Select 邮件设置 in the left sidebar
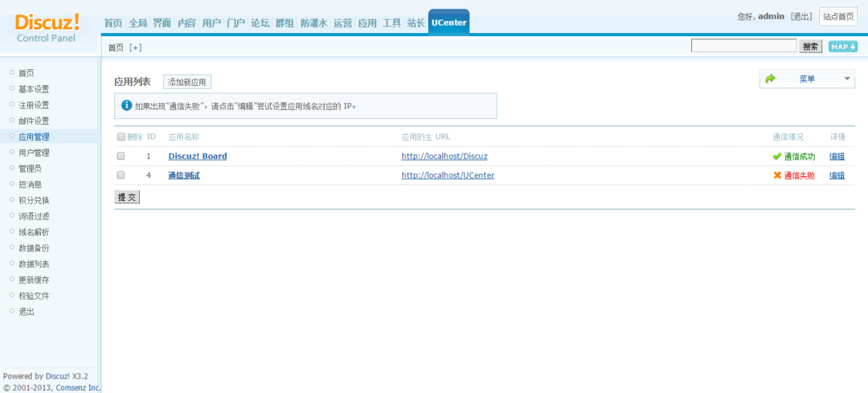 34,121
